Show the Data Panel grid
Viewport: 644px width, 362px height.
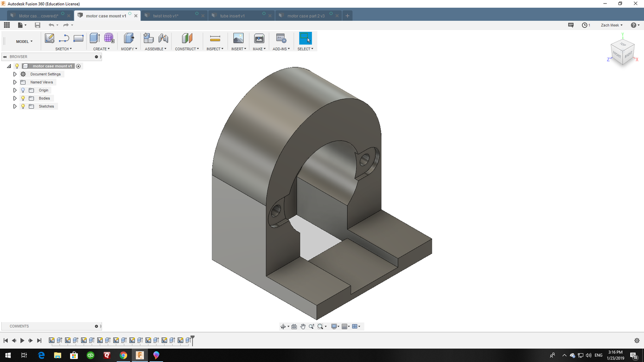click(7, 25)
